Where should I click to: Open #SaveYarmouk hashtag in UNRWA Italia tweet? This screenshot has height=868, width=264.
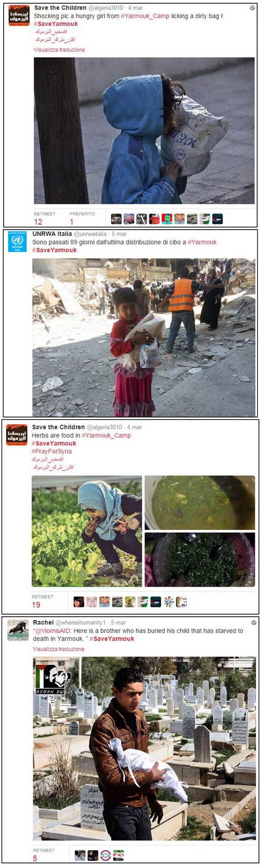pos(54,250)
